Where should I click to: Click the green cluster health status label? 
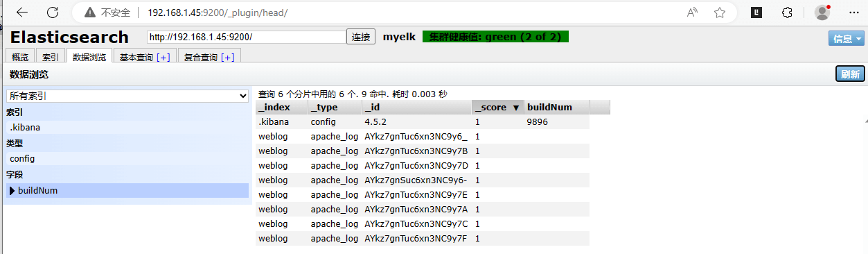495,37
